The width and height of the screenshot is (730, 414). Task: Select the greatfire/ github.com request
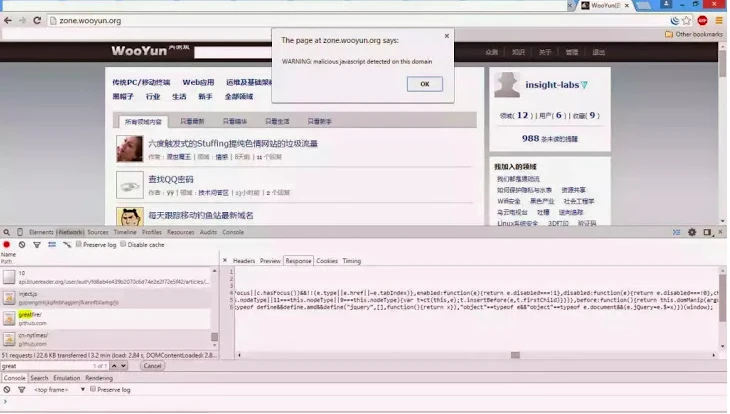(x=106, y=319)
